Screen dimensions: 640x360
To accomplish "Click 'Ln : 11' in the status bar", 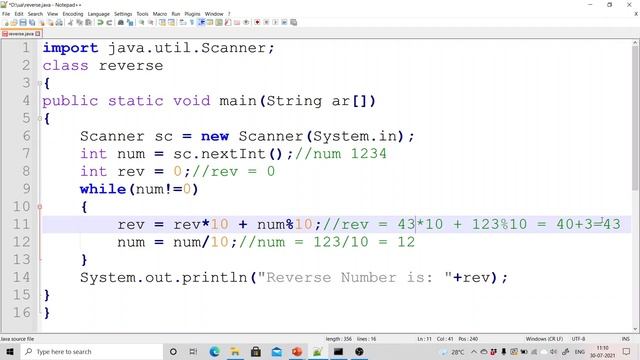I will (x=424, y=339).
